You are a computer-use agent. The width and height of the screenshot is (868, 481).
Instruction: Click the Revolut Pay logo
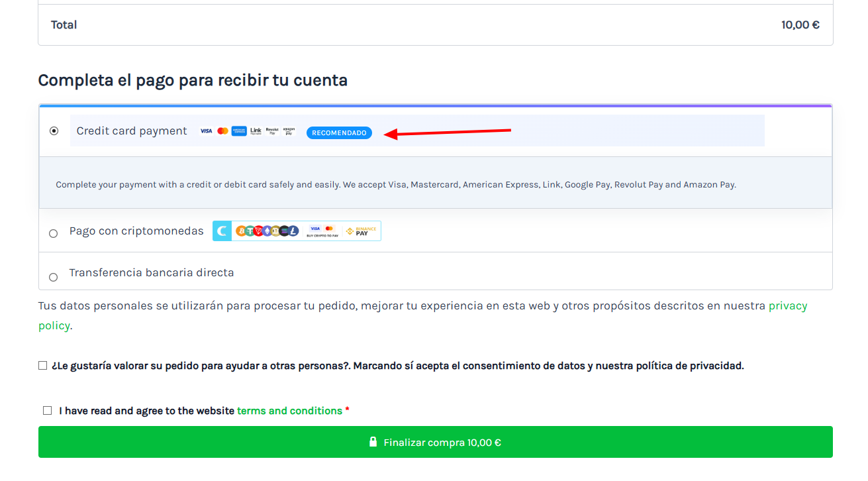(272, 131)
